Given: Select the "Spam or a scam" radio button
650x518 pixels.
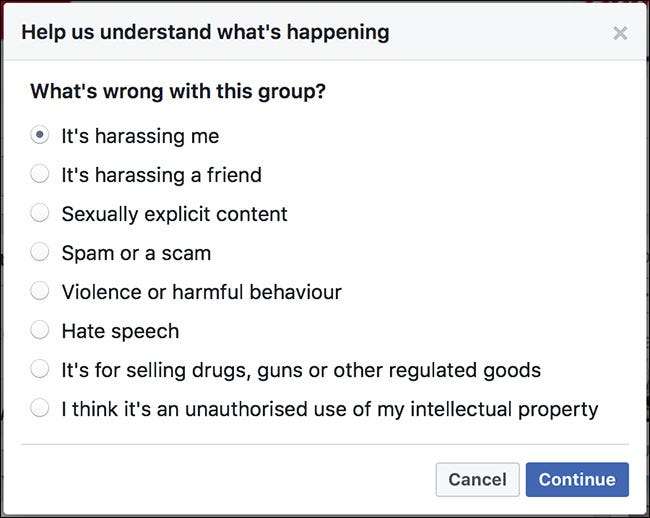Looking at the screenshot, I should pos(40,252).
